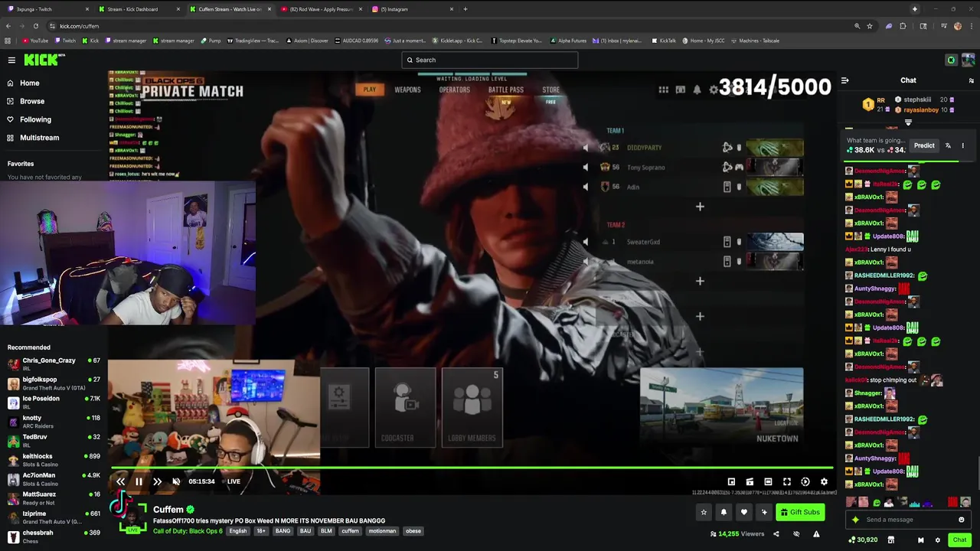Toggle theater mode
The image size is (980, 551).
[x=768, y=482]
